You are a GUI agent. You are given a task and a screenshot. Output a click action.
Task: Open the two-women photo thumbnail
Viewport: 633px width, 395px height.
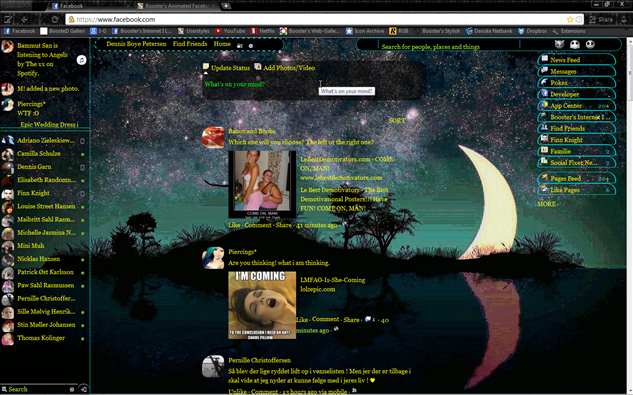pyautogui.click(x=262, y=184)
